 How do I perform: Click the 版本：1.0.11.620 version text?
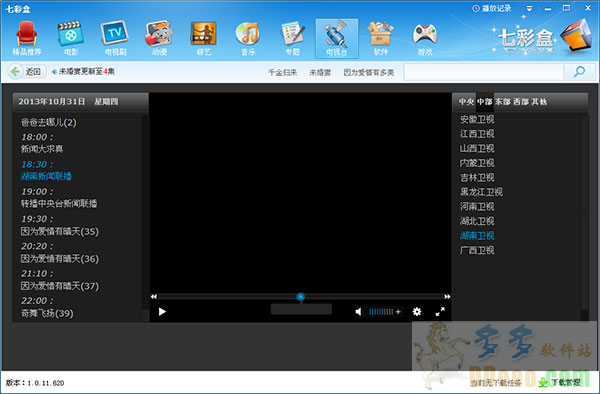(35, 383)
